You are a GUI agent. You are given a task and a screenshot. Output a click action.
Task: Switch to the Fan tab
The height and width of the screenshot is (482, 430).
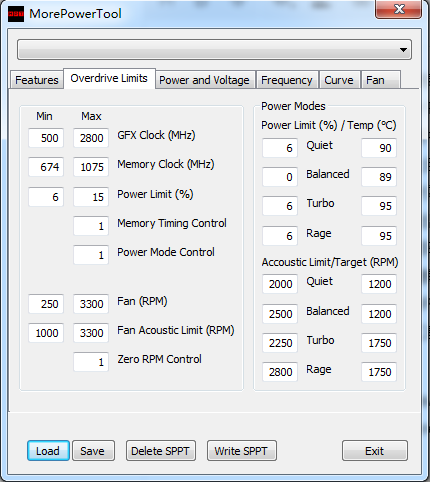coord(381,80)
